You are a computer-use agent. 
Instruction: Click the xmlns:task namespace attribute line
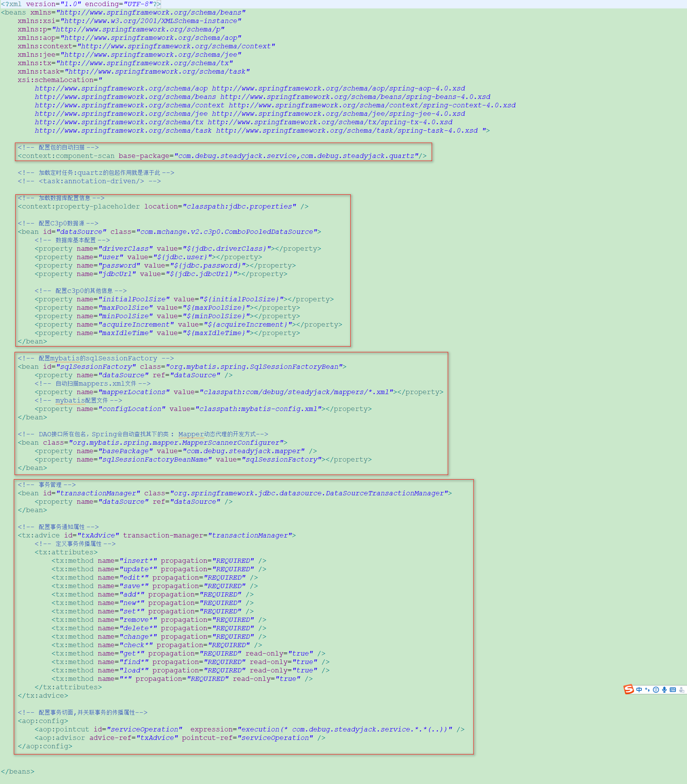134,72
